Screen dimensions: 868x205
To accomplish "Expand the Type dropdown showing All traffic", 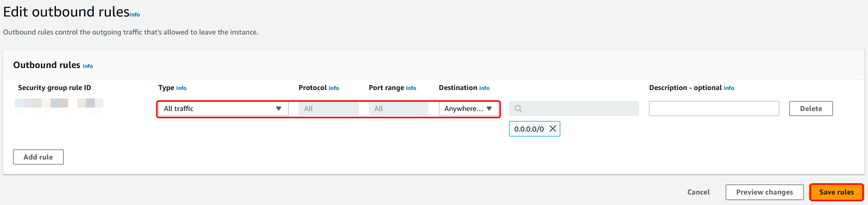I will point(223,108).
